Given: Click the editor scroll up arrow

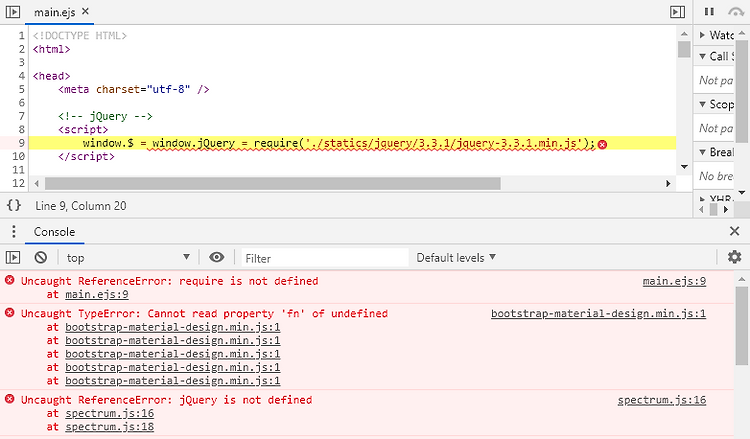Looking at the screenshot, I should tap(684, 34).
